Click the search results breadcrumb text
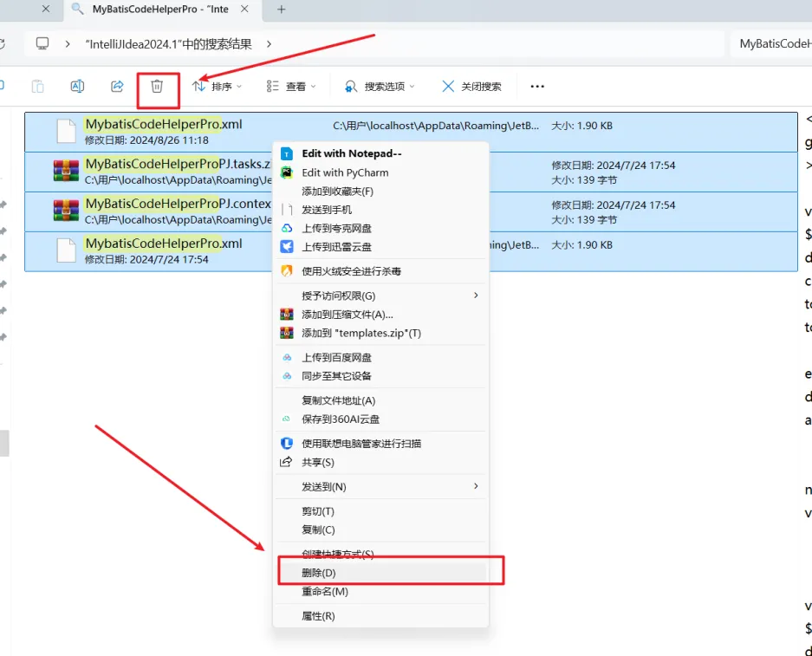This screenshot has width=812, height=656. tap(169, 44)
